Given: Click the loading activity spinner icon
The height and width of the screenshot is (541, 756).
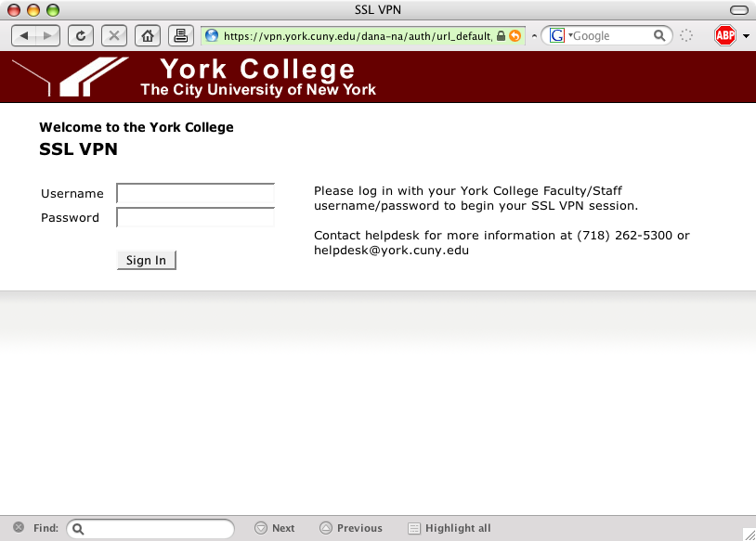Looking at the screenshot, I should click(x=686, y=35).
